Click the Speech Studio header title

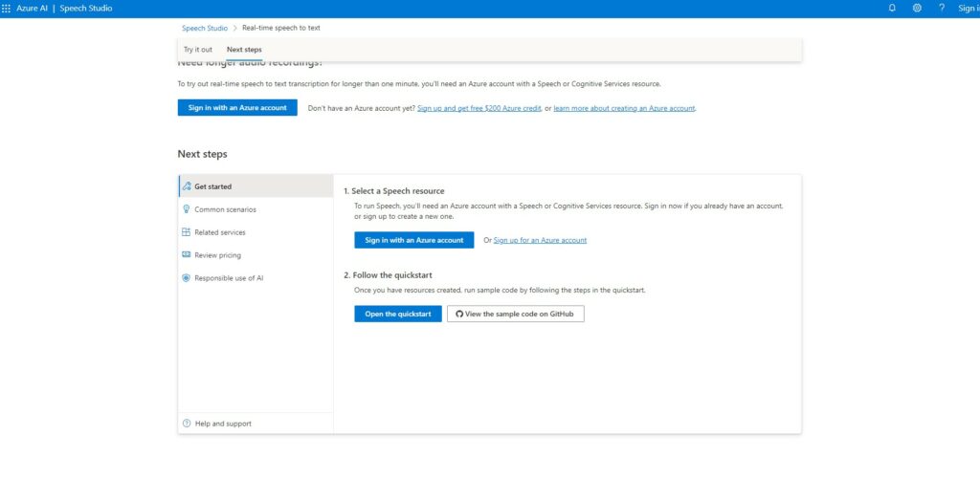[x=86, y=8]
